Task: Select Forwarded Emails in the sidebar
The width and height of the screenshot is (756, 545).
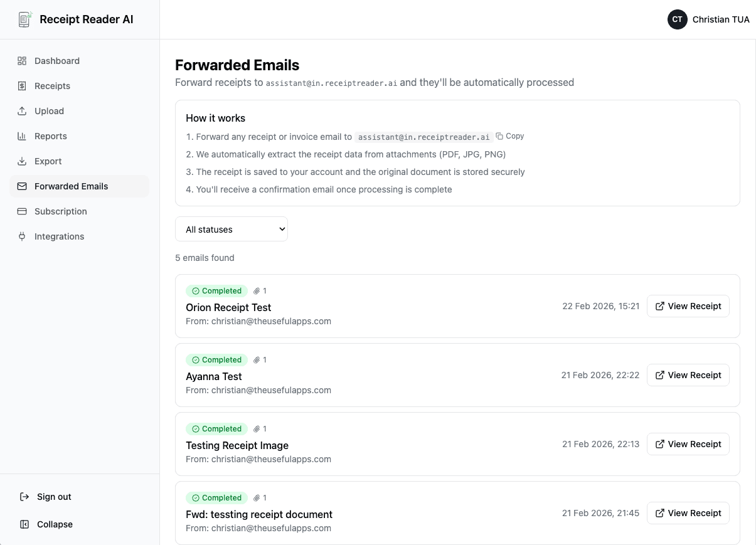Action: 71,186
